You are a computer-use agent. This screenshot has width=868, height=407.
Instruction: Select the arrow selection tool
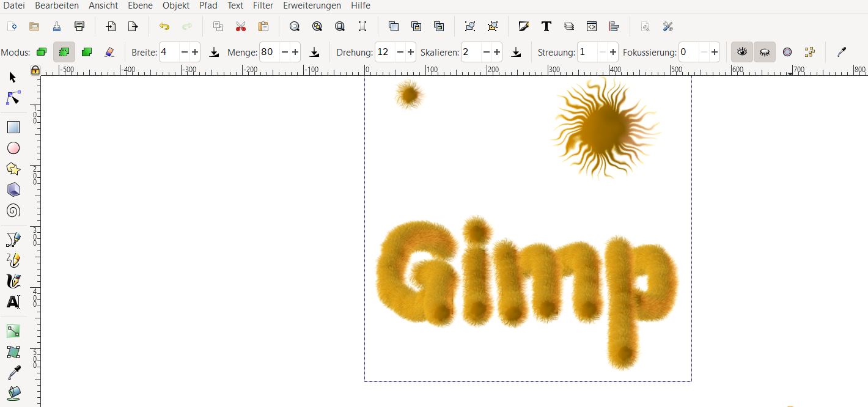point(13,78)
